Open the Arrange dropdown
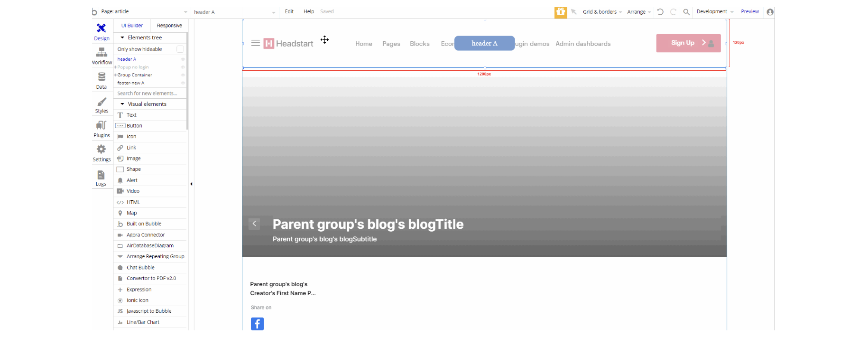 click(x=639, y=12)
